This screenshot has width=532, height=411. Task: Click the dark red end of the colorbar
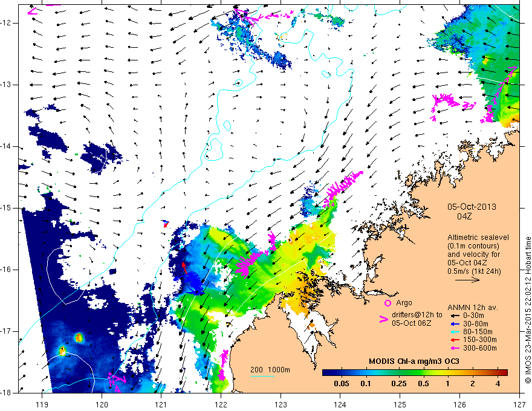[x=505, y=373]
